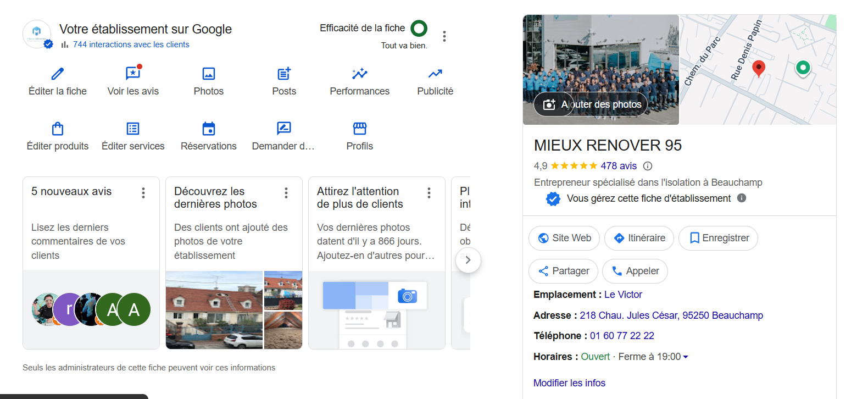Click the Ouvert hours status text
This screenshot has width=868, height=399.
(x=596, y=357)
